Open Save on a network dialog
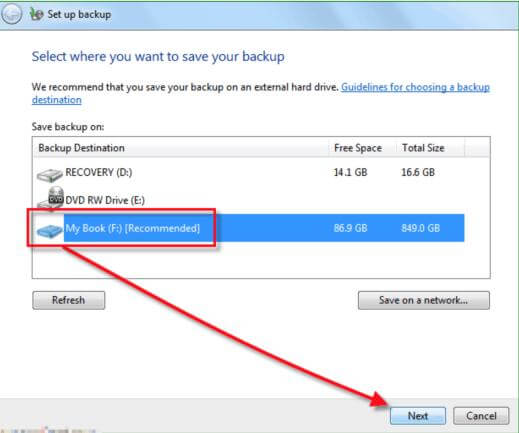 [424, 300]
